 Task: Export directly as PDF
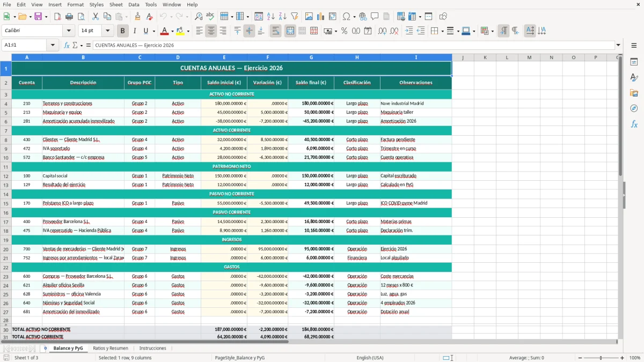click(x=57, y=17)
